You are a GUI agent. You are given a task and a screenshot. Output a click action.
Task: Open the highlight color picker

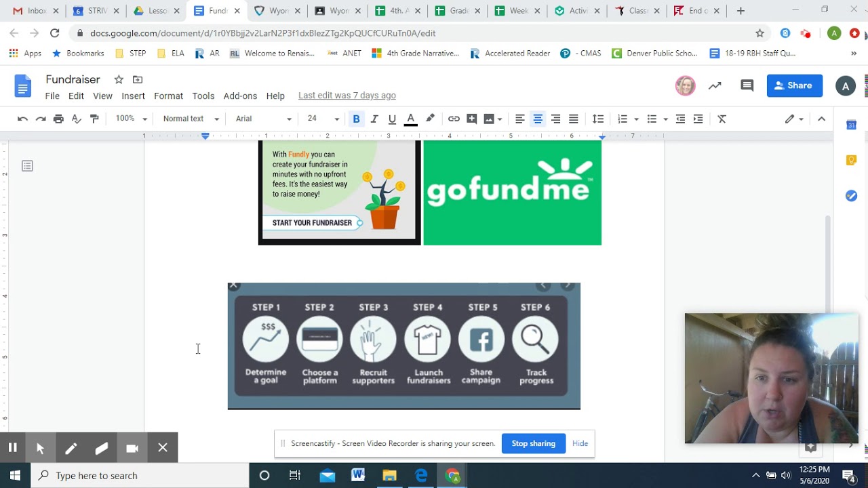coord(430,119)
